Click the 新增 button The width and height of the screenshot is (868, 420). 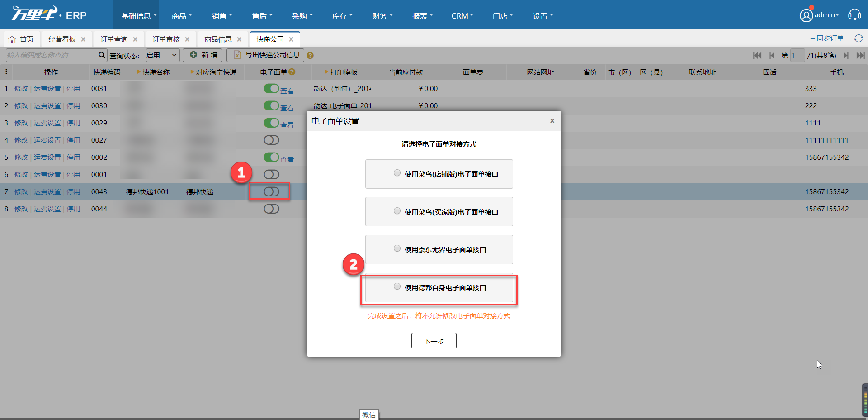coord(203,55)
